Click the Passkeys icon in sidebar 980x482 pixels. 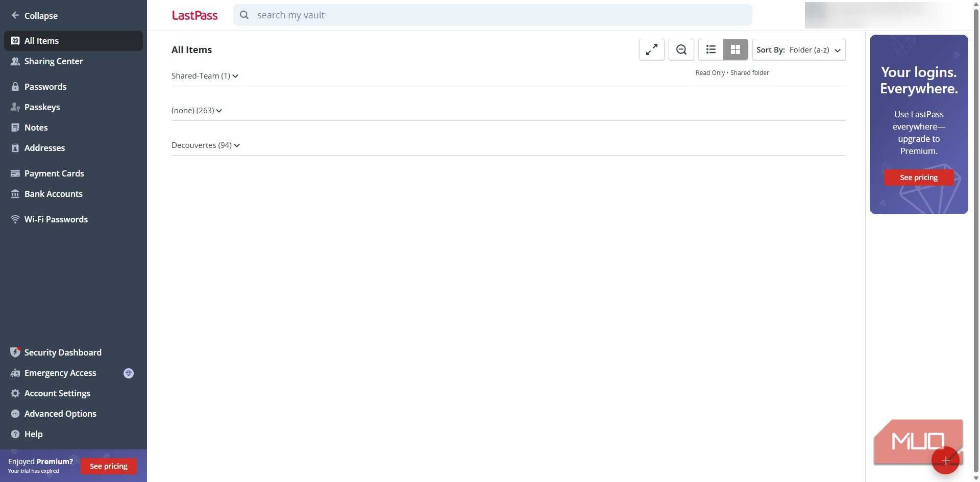[x=15, y=107]
